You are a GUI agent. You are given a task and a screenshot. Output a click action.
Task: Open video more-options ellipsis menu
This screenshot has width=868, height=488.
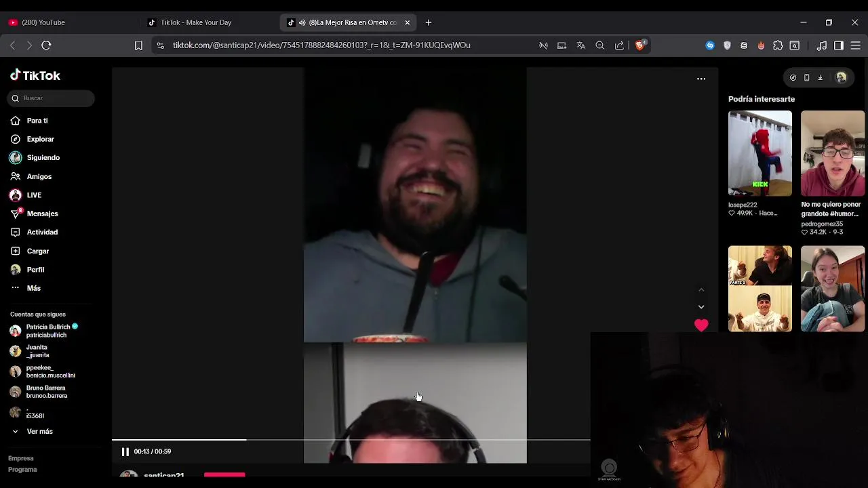click(701, 79)
